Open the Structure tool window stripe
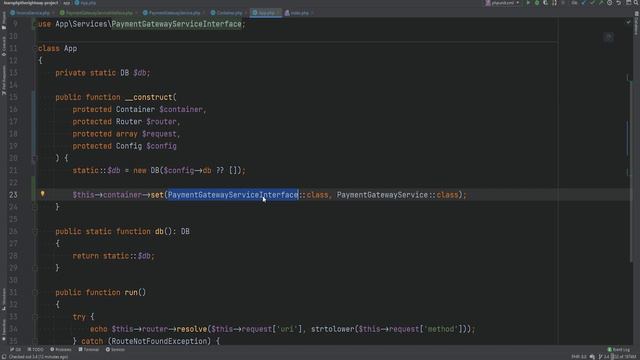 click(4, 299)
